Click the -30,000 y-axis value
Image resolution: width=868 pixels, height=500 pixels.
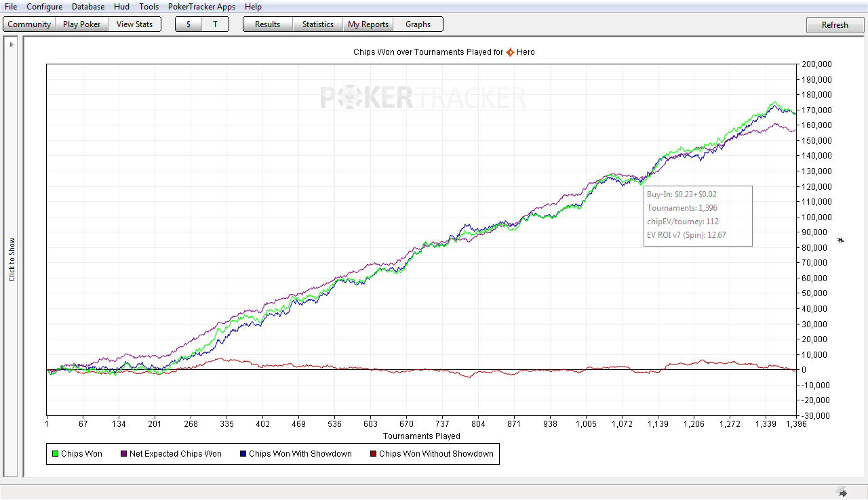click(816, 415)
